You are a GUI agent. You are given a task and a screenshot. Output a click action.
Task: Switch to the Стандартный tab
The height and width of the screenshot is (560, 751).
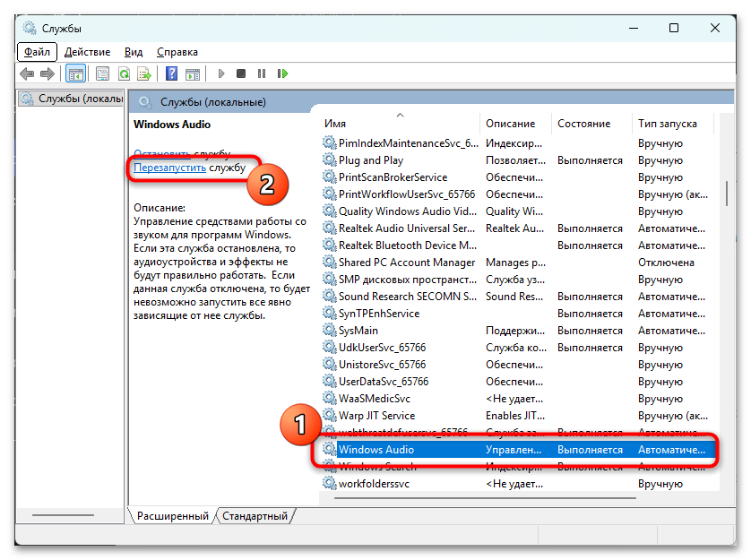click(x=255, y=516)
